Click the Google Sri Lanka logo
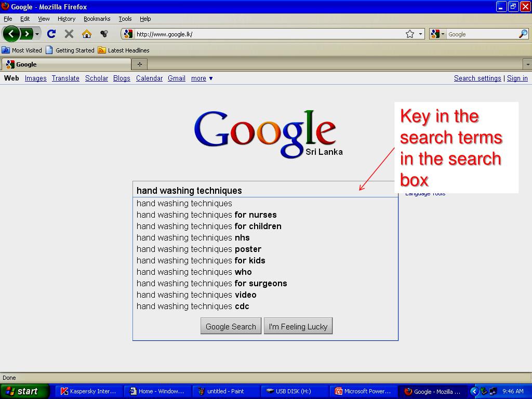The image size is (532, 399). [268, 134]
